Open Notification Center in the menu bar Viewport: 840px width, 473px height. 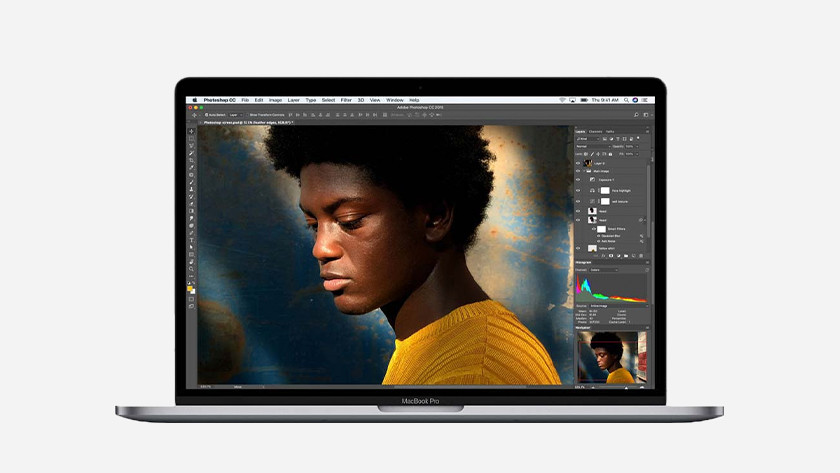644,100
